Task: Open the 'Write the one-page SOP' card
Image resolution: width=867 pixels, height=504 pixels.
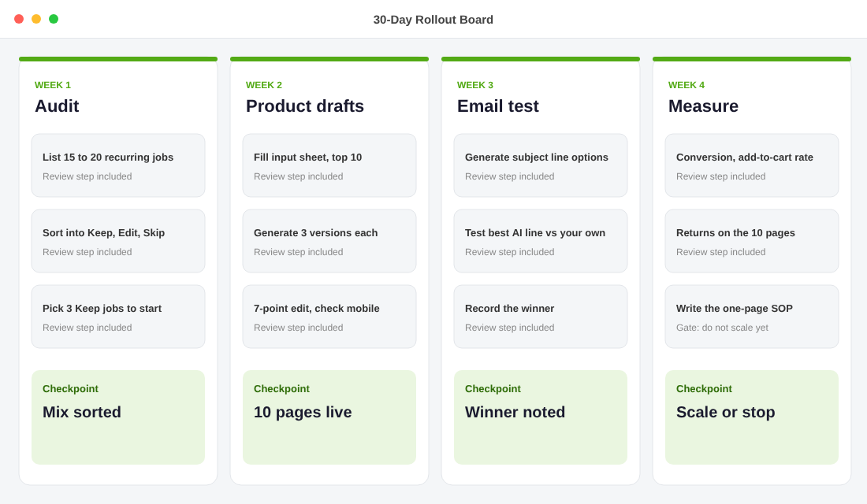Action: [x=752, y=317]
